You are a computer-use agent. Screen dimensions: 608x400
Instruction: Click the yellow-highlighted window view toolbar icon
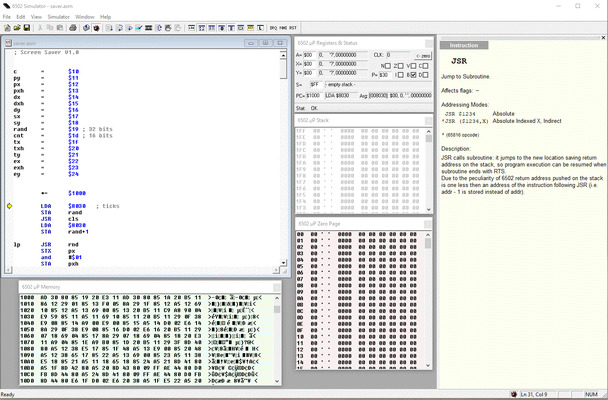[x=250, y=28]
